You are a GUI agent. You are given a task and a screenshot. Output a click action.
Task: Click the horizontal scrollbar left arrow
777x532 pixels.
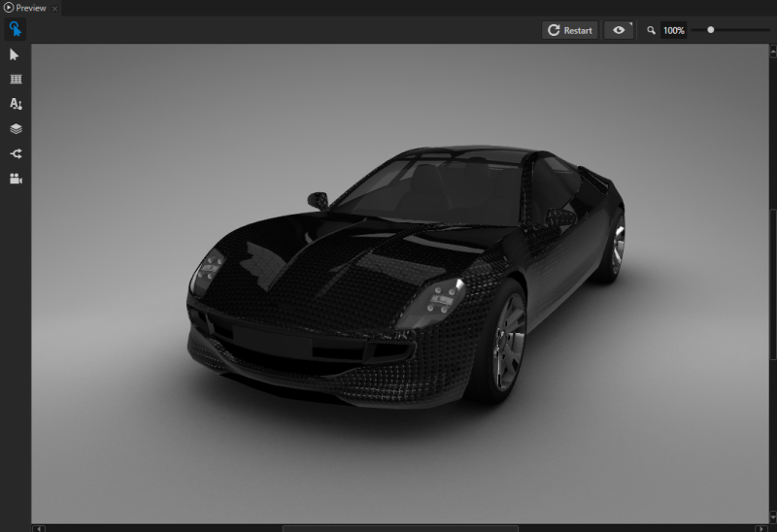click(x=39, y=528)
